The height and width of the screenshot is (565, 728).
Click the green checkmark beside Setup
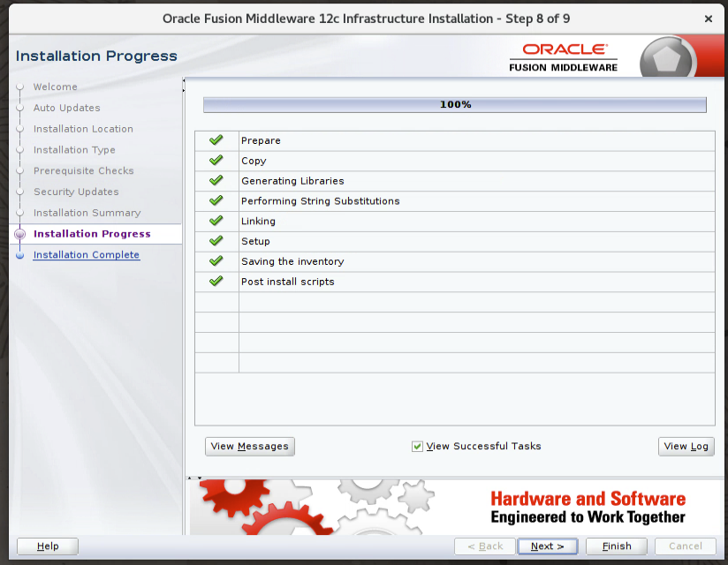[x=216, y=241]
